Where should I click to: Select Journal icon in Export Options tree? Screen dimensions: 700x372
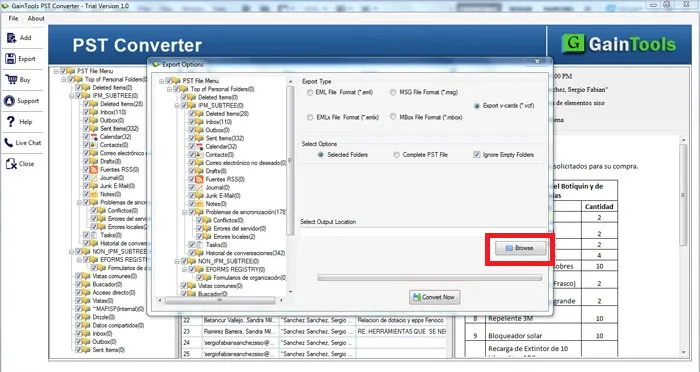click(x=200, y=188)
